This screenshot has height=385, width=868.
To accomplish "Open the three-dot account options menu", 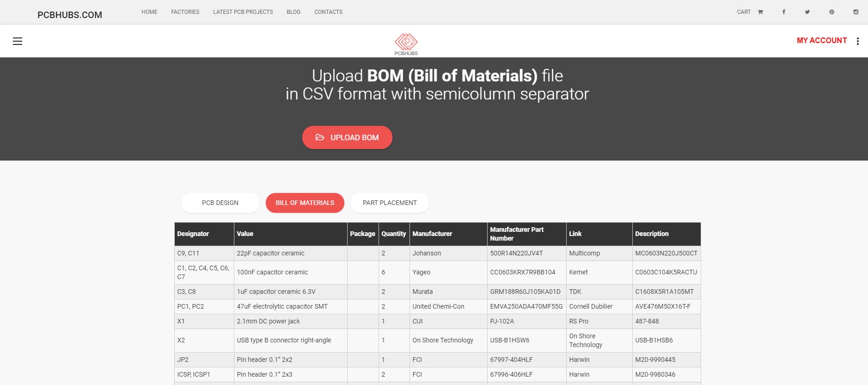I will point(858,41).
